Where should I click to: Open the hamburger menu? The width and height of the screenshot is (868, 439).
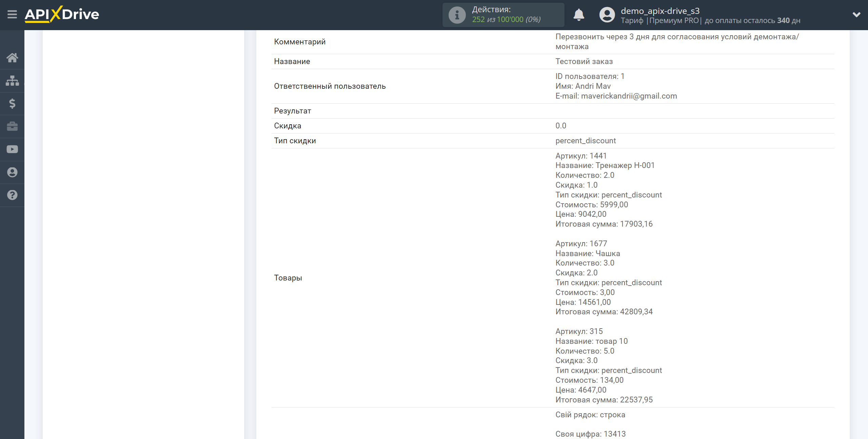12,15
